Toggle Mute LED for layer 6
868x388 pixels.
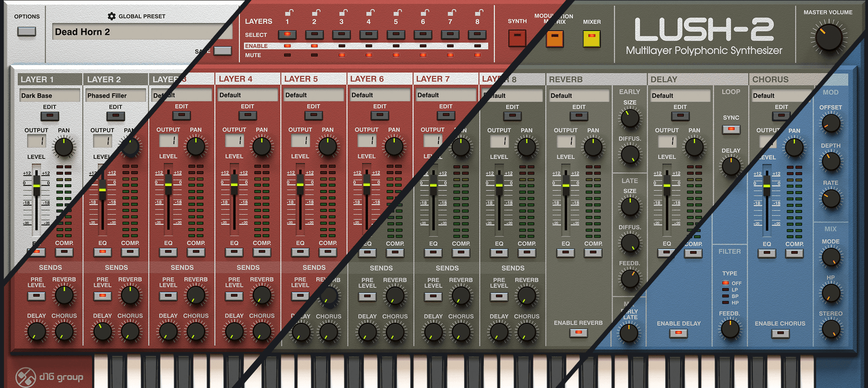pos(423,55)
